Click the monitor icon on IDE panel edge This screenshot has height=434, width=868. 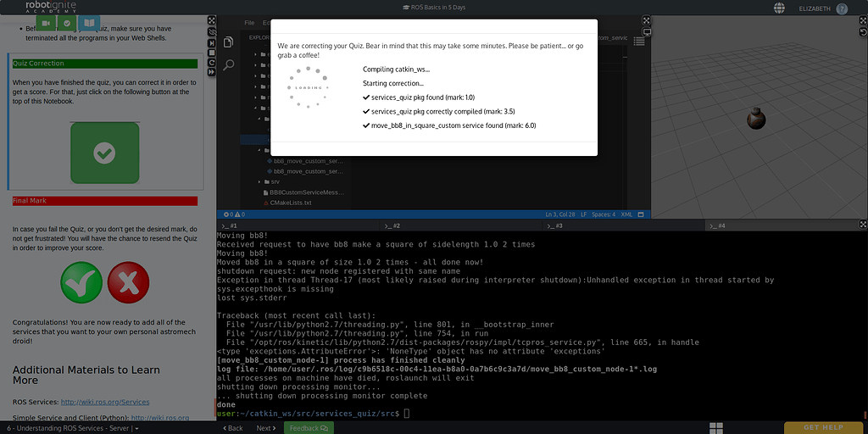tap(646, 32)
